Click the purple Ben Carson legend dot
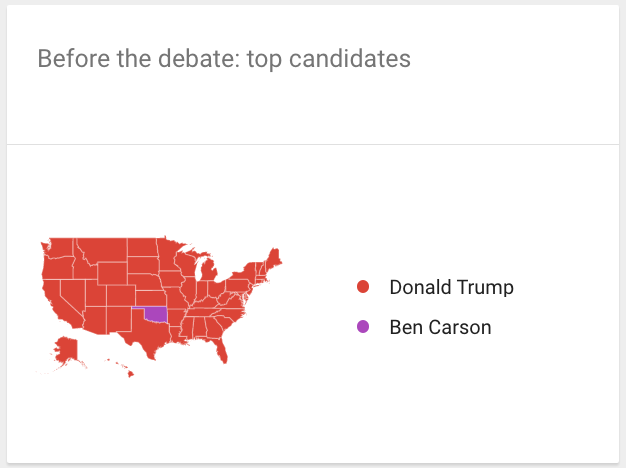Screen dimensions: 626x468 pyautogui.click(x=363, y=327)
